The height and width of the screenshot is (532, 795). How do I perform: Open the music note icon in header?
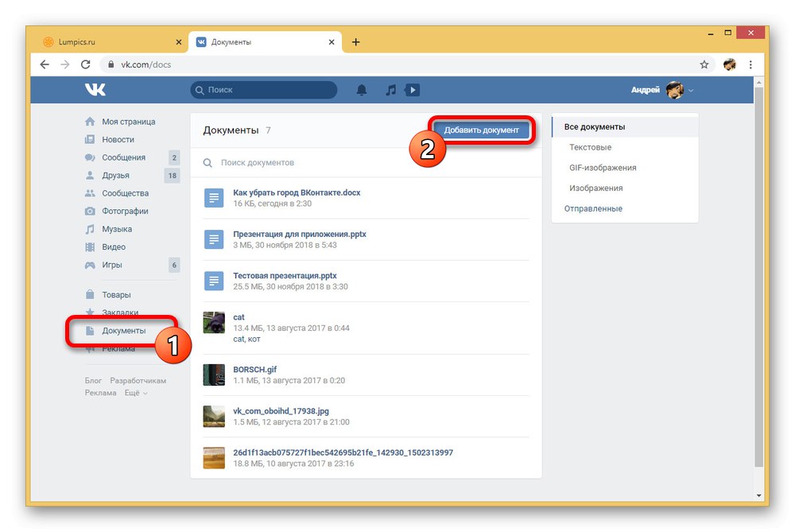tap(390, 91)
